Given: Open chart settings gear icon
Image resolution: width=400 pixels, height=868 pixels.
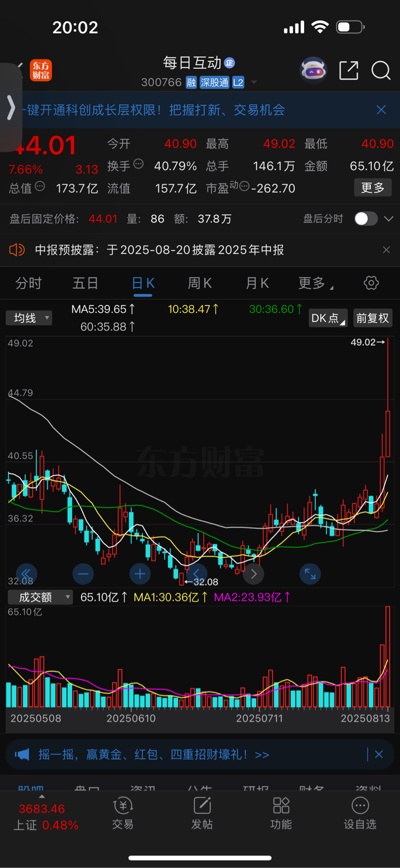Looking at the screenshot, I should pyautogui.click(x=371, y=283).
